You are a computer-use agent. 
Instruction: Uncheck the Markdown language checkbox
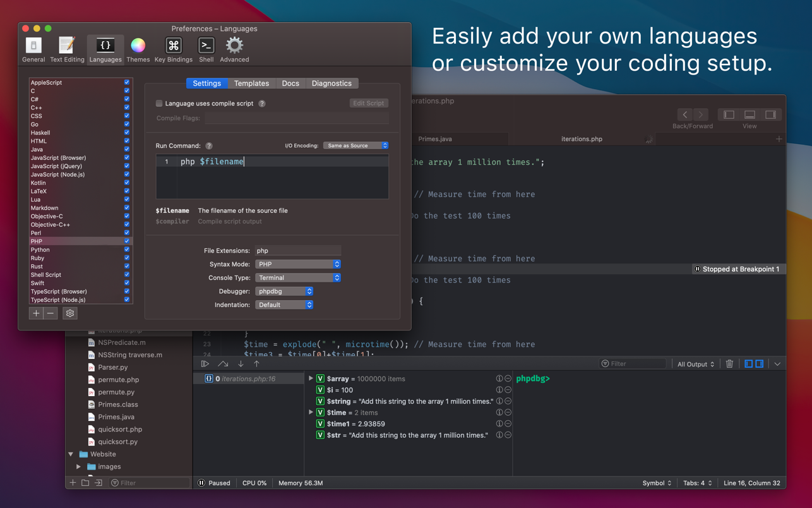(126, 207)
